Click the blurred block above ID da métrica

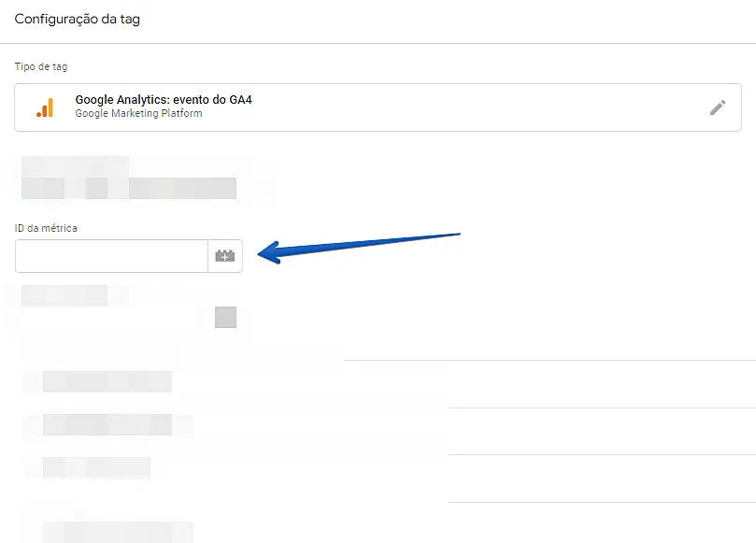pos(75,167)
